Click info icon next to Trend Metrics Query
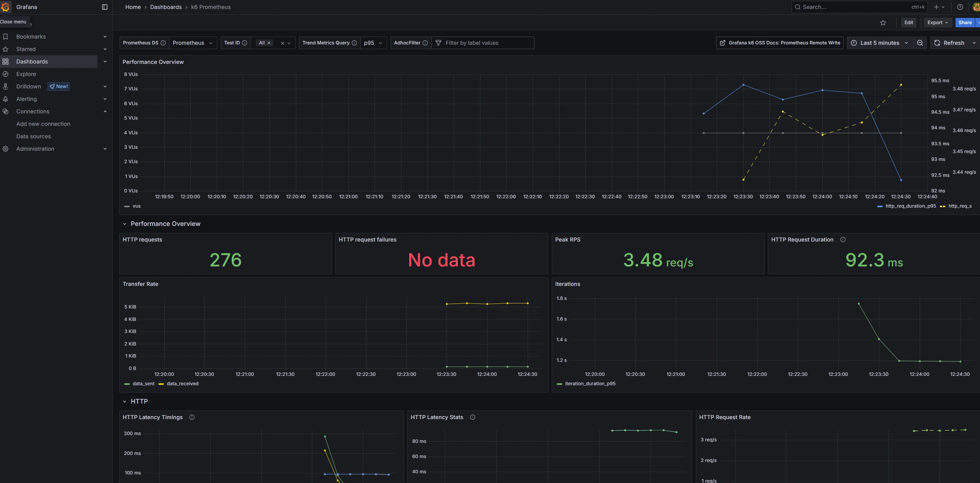 (x=354, y=43)
